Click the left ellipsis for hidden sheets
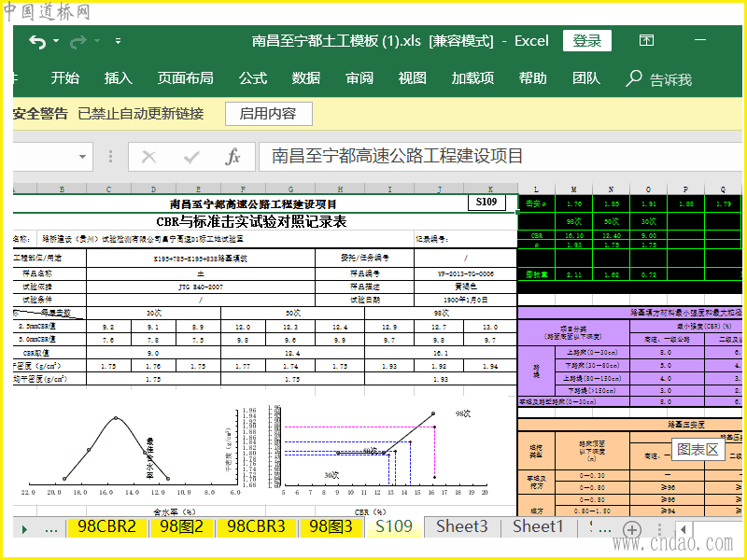Viewport: 747px width, 560px height. click(x=51, y=528)
